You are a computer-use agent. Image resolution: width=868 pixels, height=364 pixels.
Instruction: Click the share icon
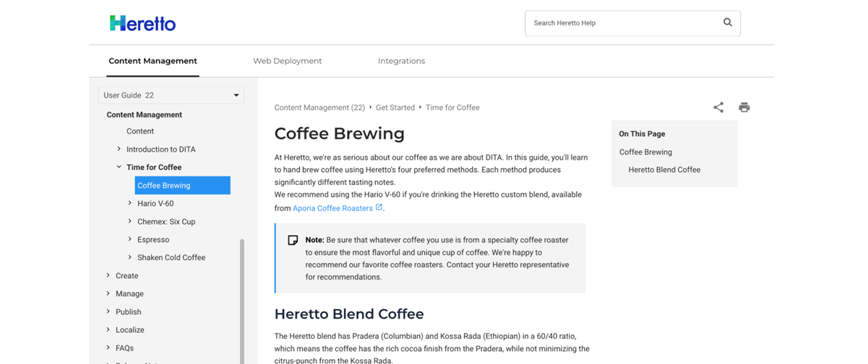(x=718, y=108)
